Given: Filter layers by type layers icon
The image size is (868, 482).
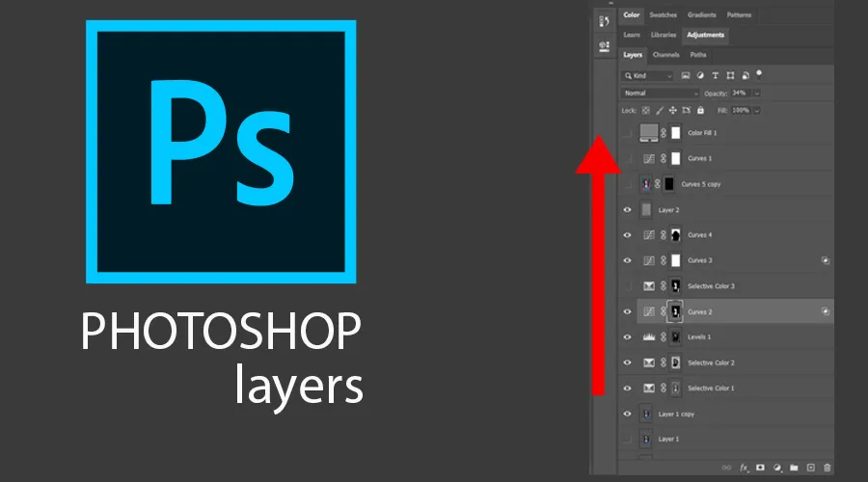Looking at the screenshot, I should [716, 75].
